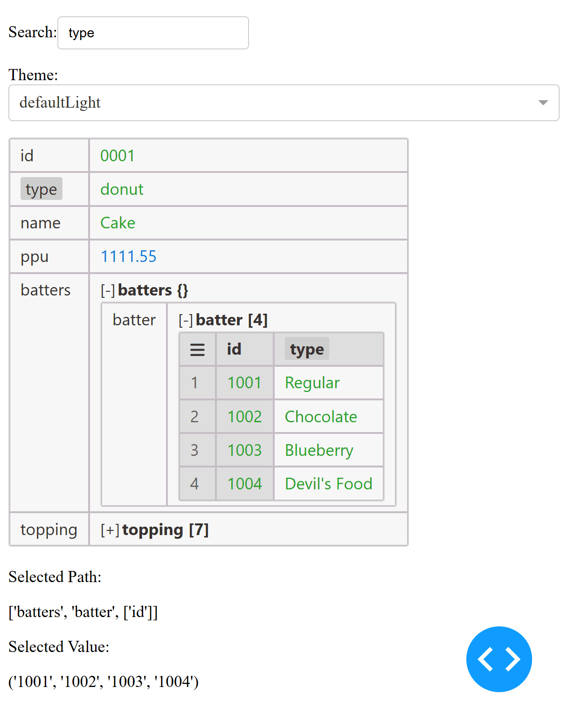The height and width of the screenshot is (728, 568).
Task: Expand the topping array with [+]
Action: click(108, 529)
